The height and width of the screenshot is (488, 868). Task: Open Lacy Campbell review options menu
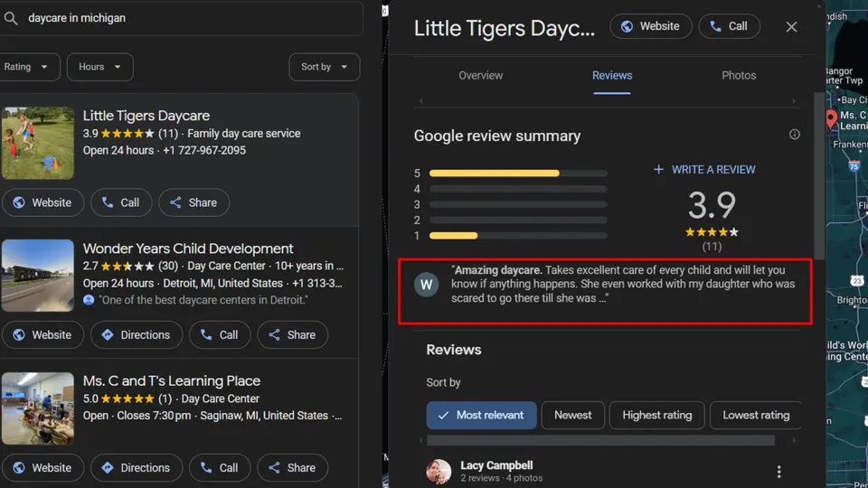click(778, 472)
